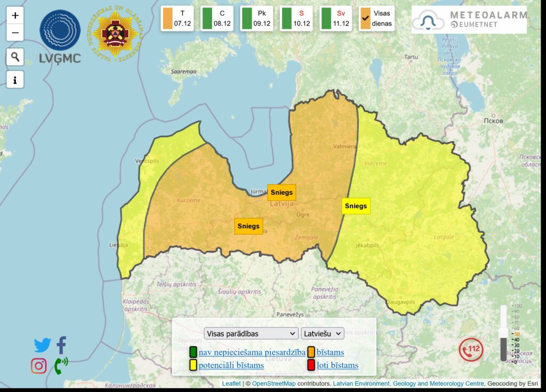Click the zoom out minus button
The image size is (546, 392).
click(x=15, y=32)
